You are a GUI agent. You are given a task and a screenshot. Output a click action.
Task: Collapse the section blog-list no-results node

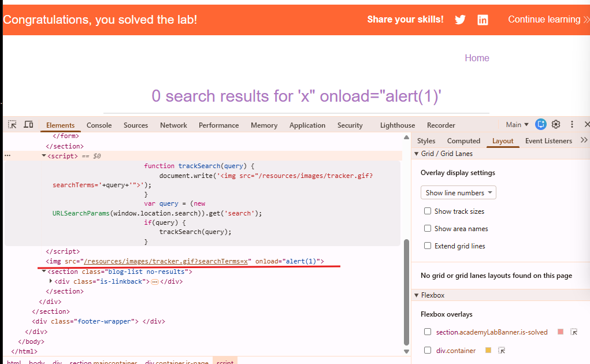(x=44, y=271)
